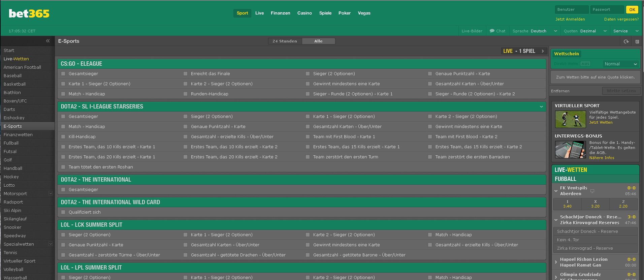Screen dimensions: 644x280
Task: Select the 24 Stunden filter
Action: [285, 41]
